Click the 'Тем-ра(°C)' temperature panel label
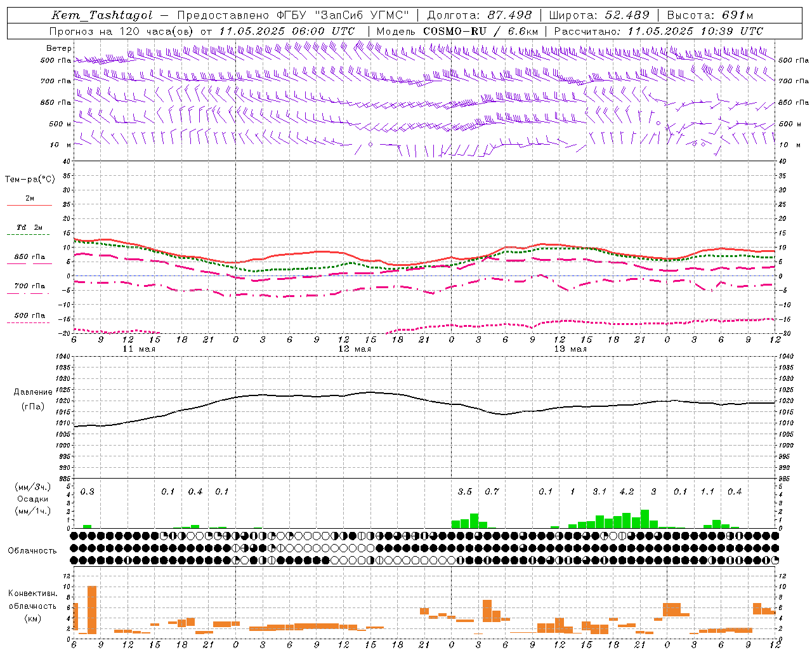 [x=30, y=180]
